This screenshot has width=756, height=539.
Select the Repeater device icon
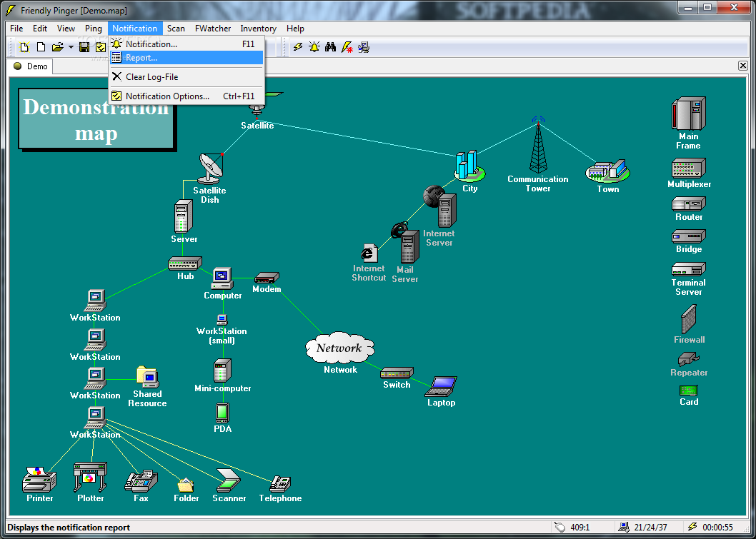click(x=689, y=359)
